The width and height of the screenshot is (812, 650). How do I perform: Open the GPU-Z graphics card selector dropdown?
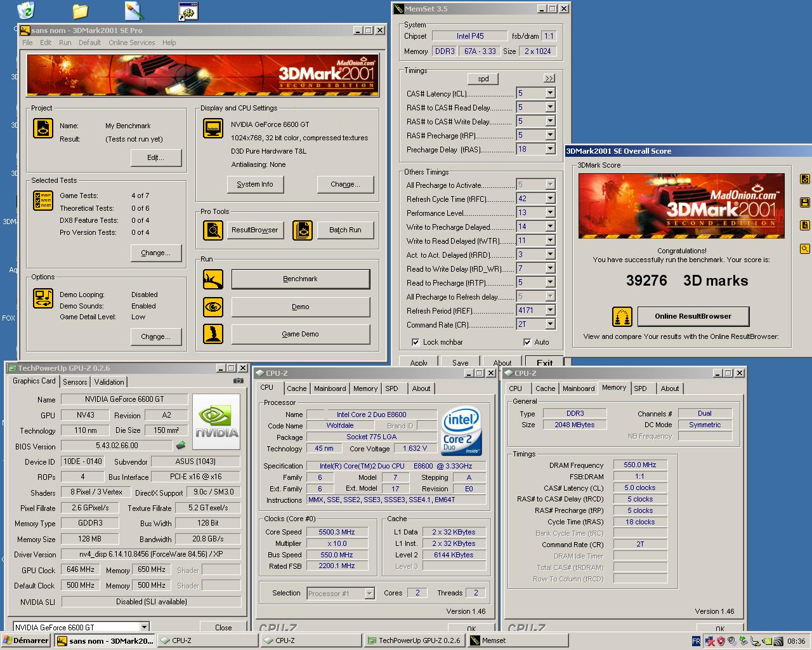coord(144,627)
